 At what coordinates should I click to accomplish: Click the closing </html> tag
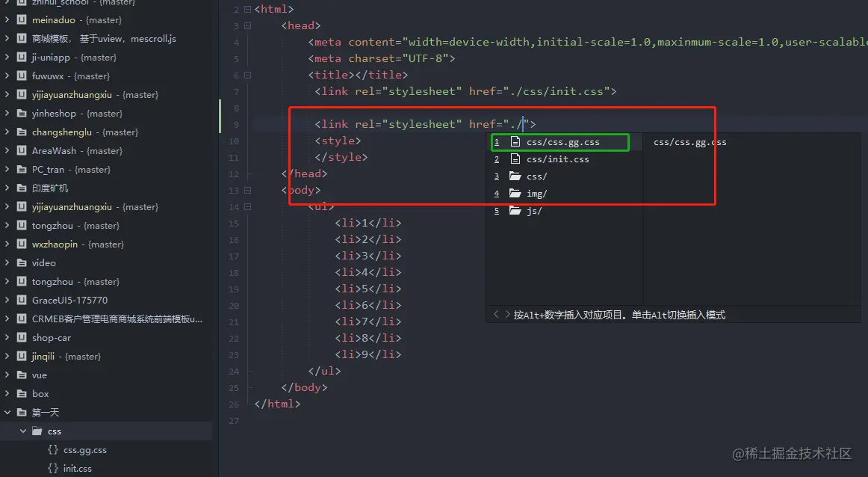[277, 404]
